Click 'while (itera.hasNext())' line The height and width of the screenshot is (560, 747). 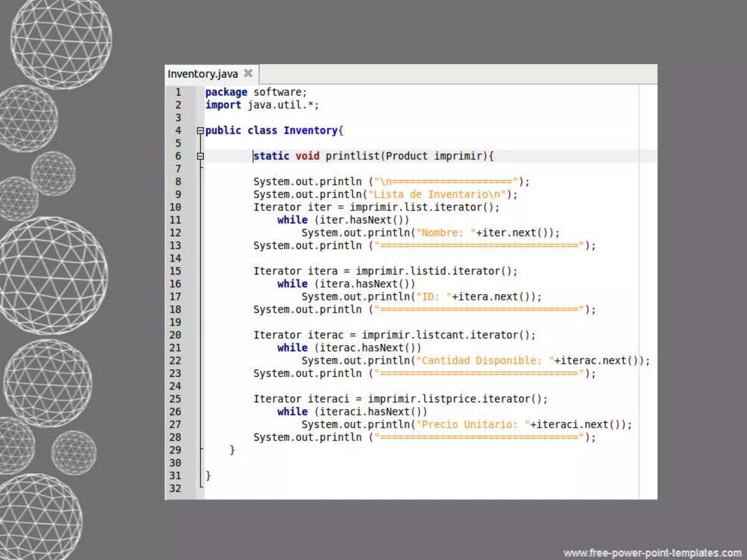[346, 284]
